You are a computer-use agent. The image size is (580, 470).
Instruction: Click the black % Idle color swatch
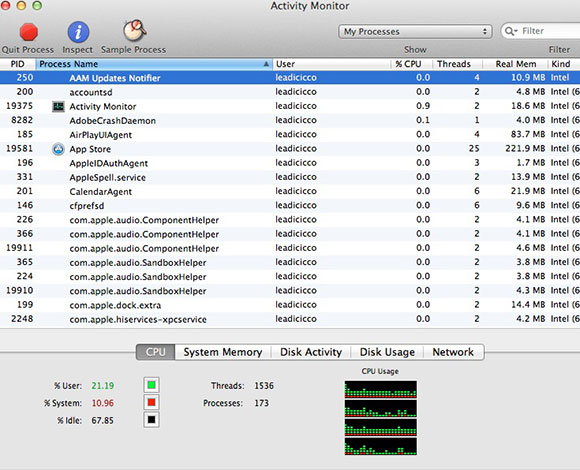pos(151,420)
